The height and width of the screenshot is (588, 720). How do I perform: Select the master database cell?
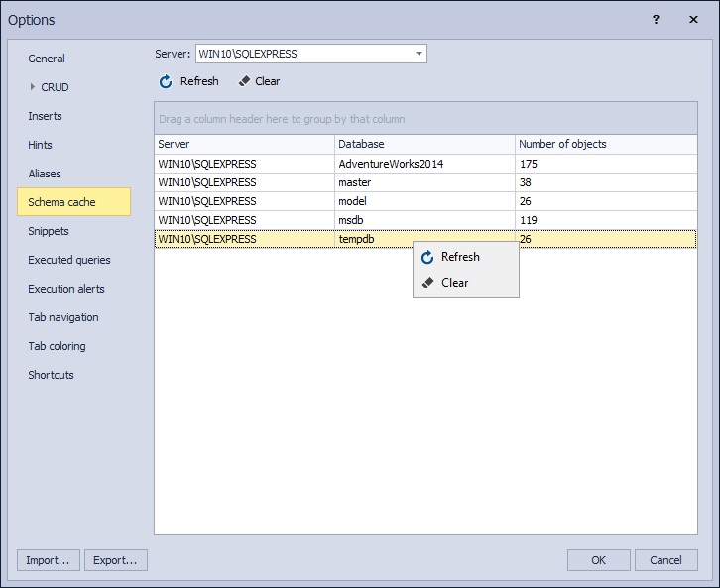[424, 182]
